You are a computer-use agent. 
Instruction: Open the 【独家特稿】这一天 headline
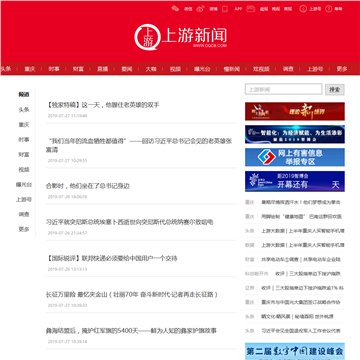(x=103, y=105)
